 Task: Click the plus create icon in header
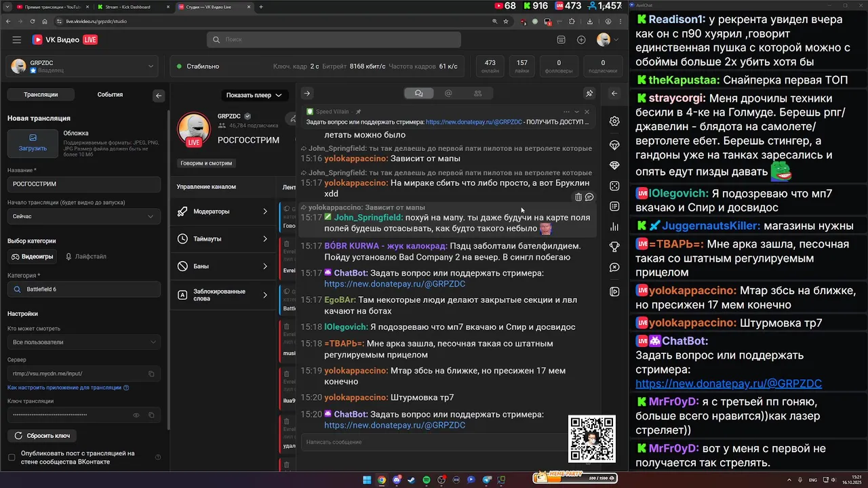(581, 40)
